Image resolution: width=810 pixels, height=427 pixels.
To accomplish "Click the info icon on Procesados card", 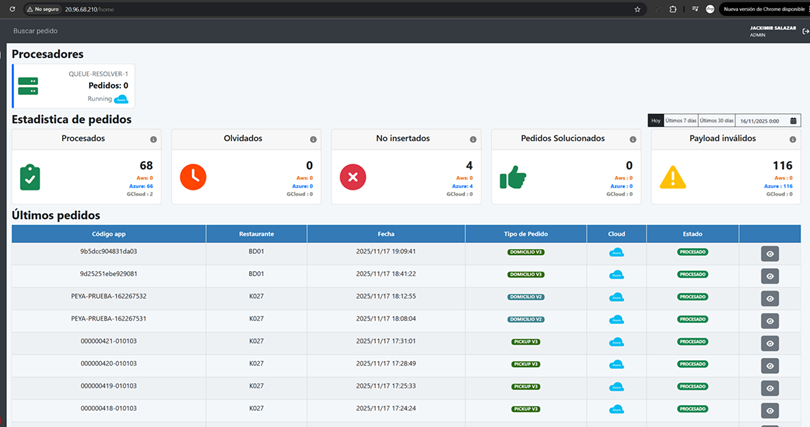I will pos(153,139).
